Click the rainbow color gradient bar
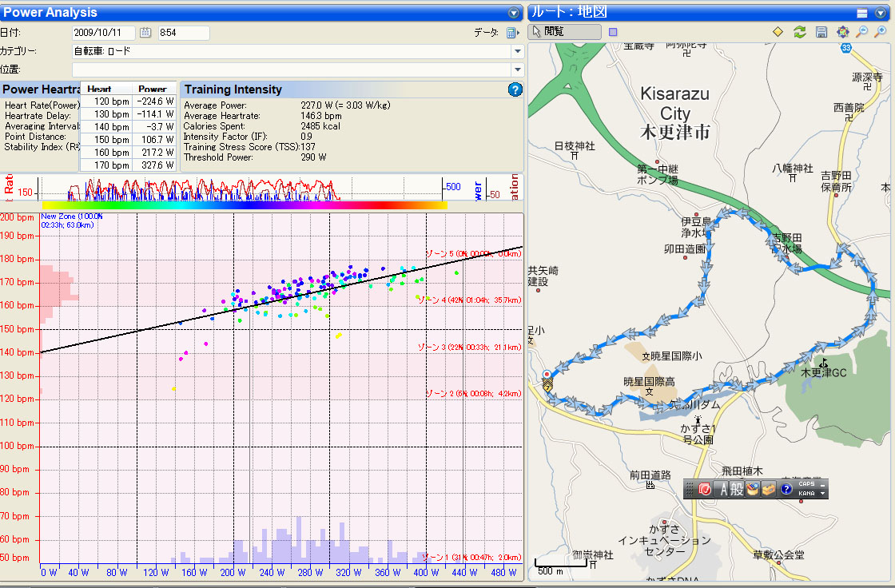Screen dimensions: 895x588 pyautogui.click(x=244, y=205)
